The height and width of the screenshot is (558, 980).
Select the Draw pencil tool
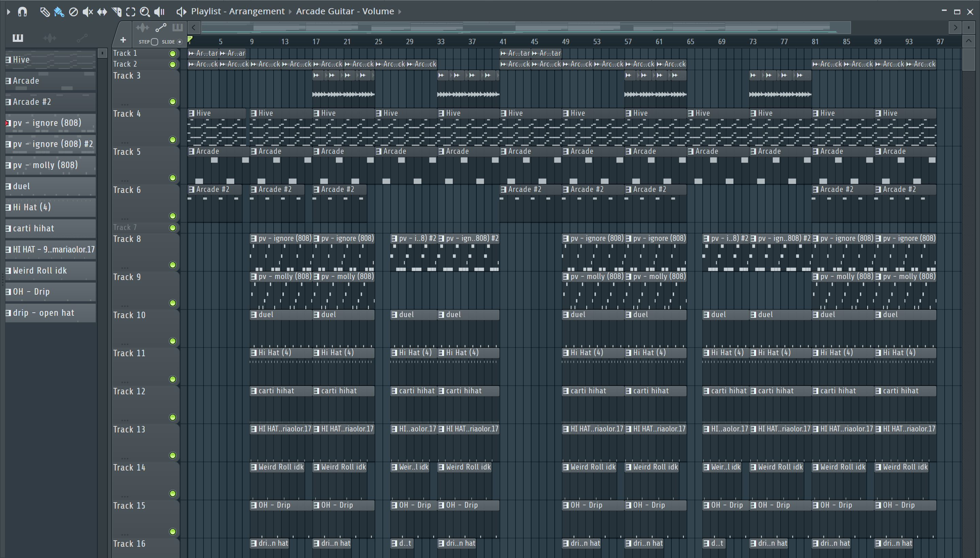[x=45, y=12]
